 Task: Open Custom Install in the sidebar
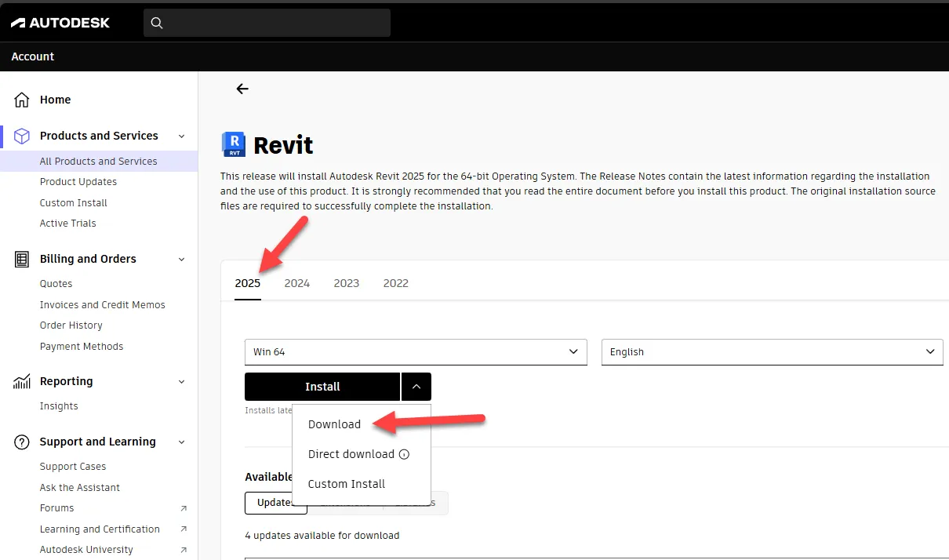pyautogui.click(x=74, y=202)
